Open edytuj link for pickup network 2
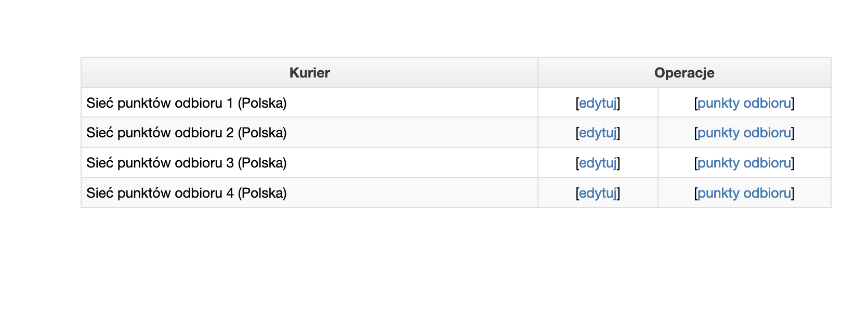Image resolution: width=868 pixels, height=309 pixels. pyautogui.click(x=598, y=133)
